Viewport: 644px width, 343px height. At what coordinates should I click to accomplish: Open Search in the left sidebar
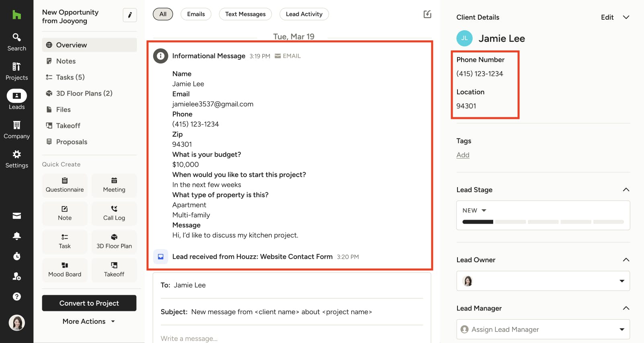(x=16, y=42)
